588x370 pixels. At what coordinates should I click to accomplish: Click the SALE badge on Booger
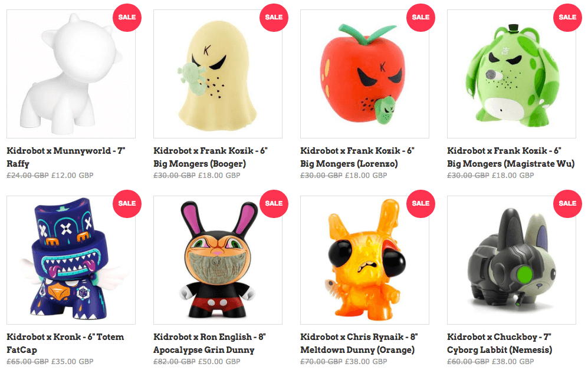274,17
